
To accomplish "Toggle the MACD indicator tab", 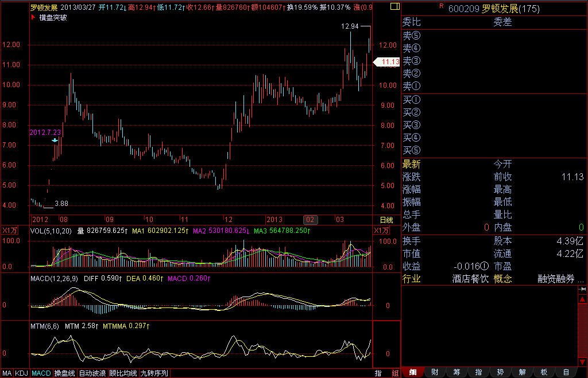I will tap(41, 373).
